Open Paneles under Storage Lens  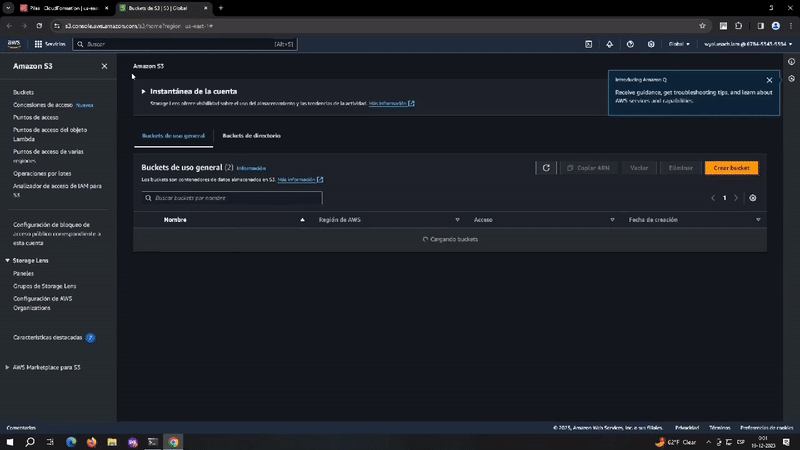[23, 273]
